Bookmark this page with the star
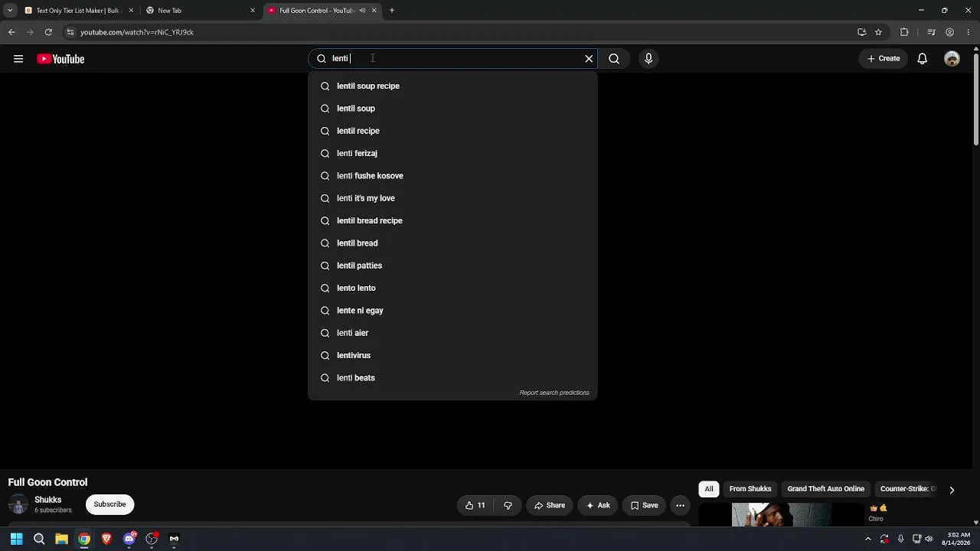The image size is (980, 551). click(878, 32)
